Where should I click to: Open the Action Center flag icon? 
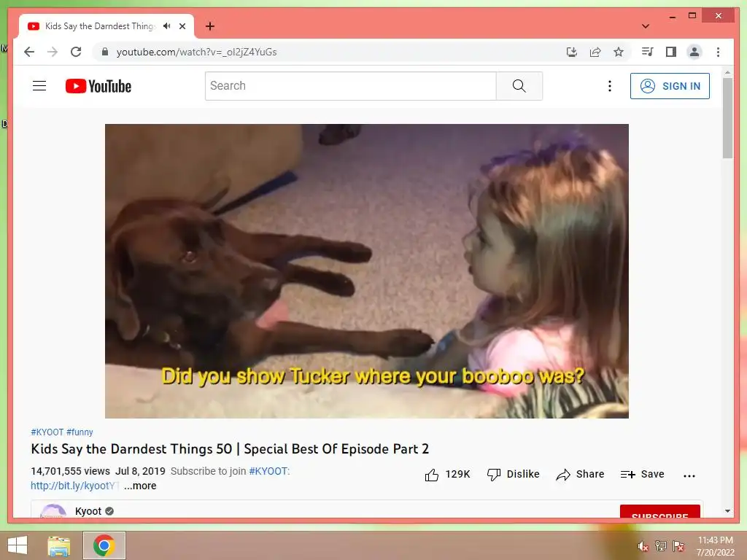[678, 546]
